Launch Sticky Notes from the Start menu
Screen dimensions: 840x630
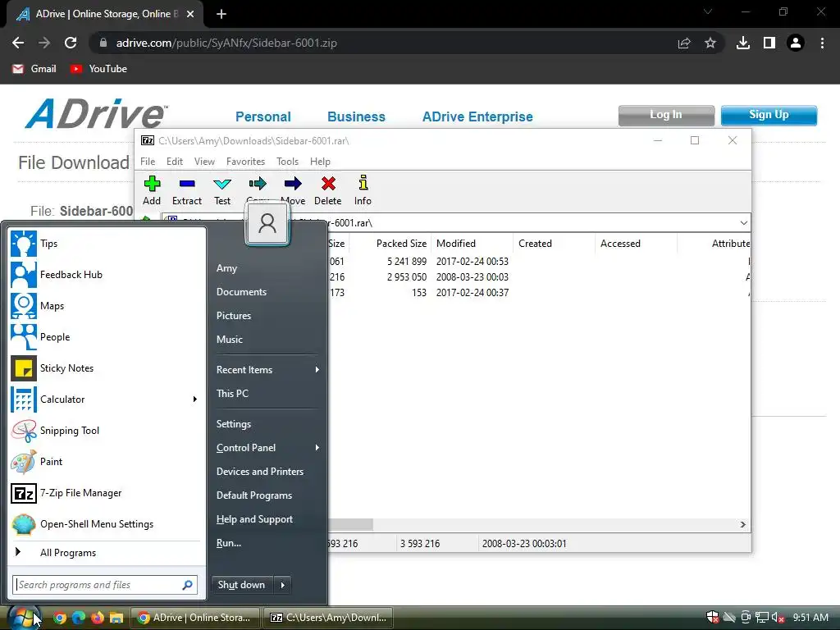(x=106, y=368)
